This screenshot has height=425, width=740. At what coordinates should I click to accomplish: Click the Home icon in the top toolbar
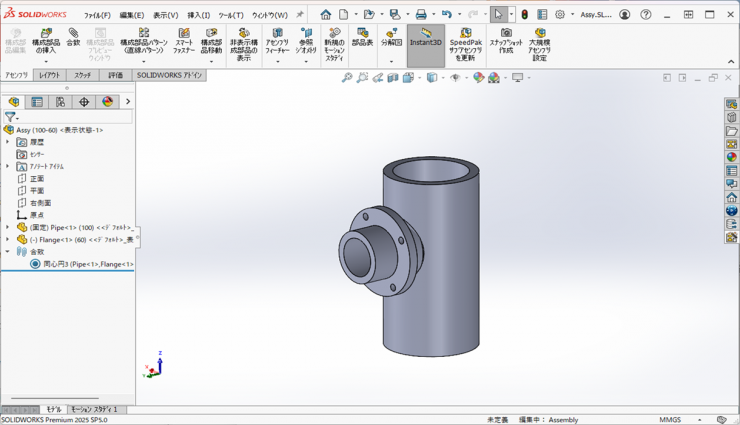(325, 15)
